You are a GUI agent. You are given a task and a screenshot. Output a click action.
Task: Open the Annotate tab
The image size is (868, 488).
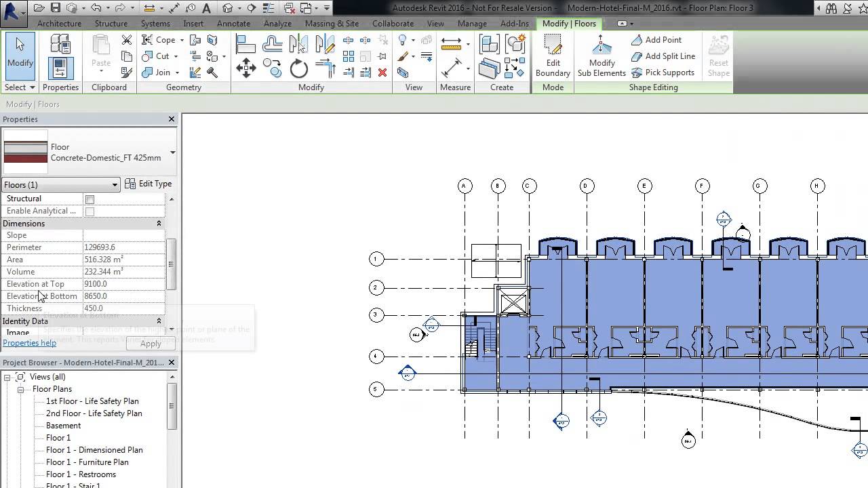pos(233,23)
